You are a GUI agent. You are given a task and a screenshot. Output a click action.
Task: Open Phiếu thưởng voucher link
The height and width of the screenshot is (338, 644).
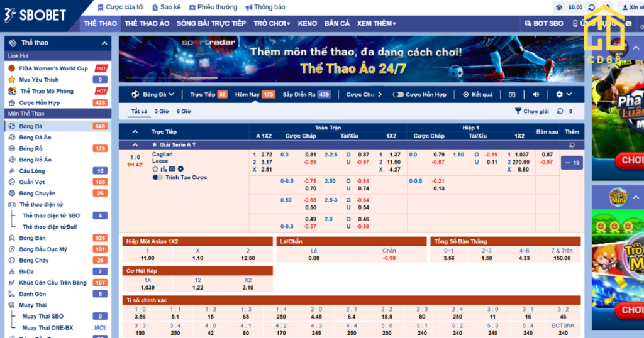[213, 7]
